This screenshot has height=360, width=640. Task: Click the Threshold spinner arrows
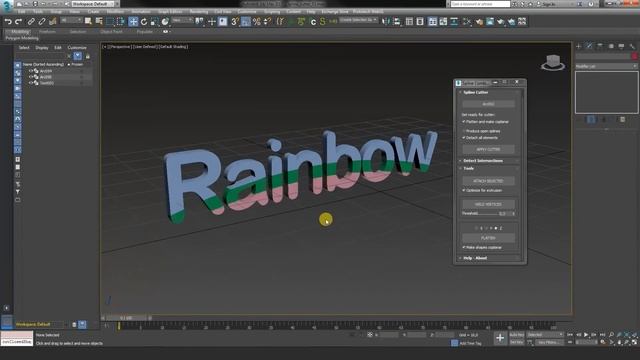point(513,213)
